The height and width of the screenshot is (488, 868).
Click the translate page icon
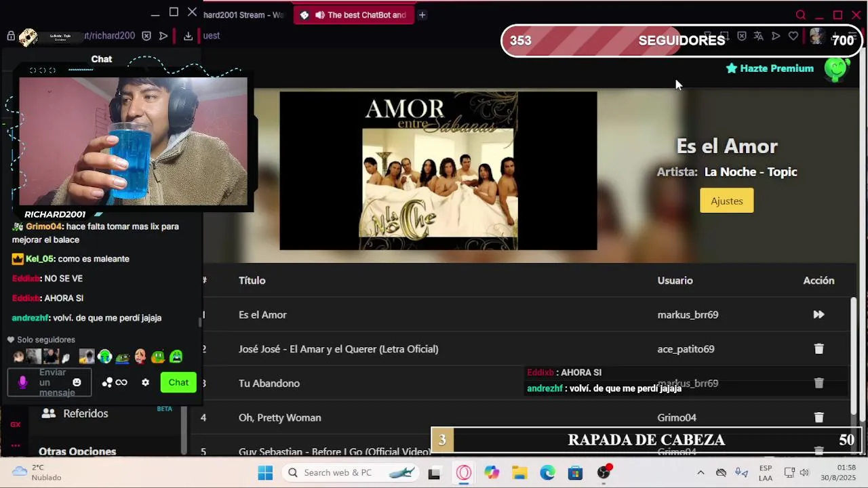point(758,36)
